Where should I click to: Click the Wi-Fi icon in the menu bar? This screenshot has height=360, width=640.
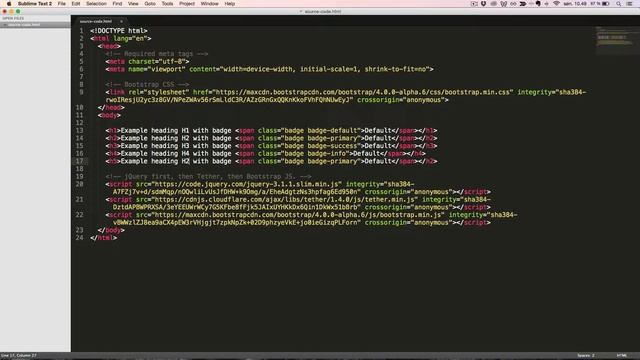coord(556,4)
